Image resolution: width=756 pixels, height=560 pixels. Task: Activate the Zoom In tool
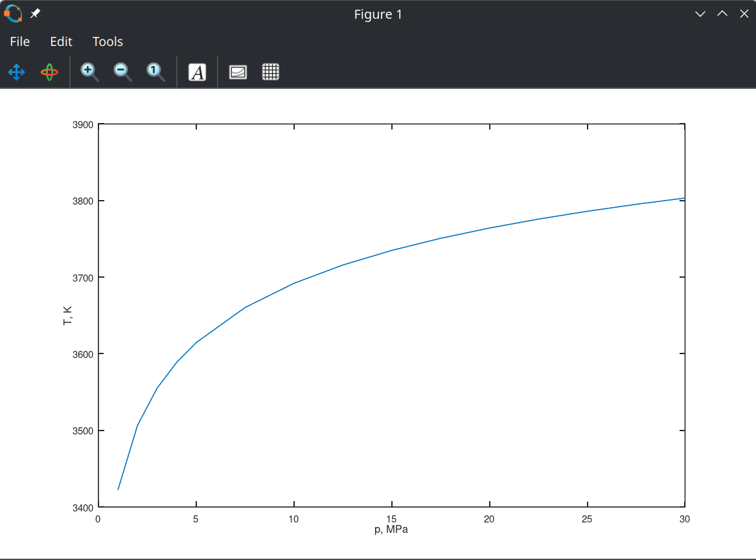[x=89, y=72]
